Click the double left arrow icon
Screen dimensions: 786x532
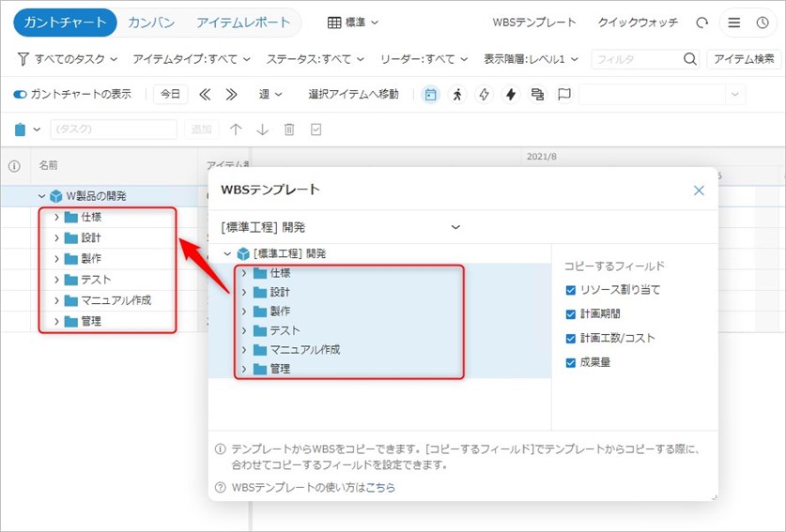click(206, 94)
